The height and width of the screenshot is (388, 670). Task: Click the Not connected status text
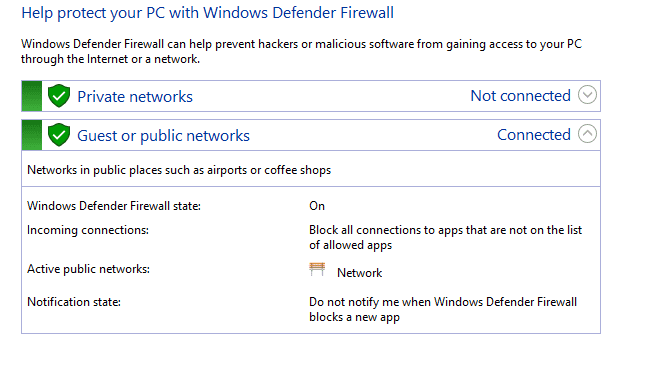click(520, 96)
